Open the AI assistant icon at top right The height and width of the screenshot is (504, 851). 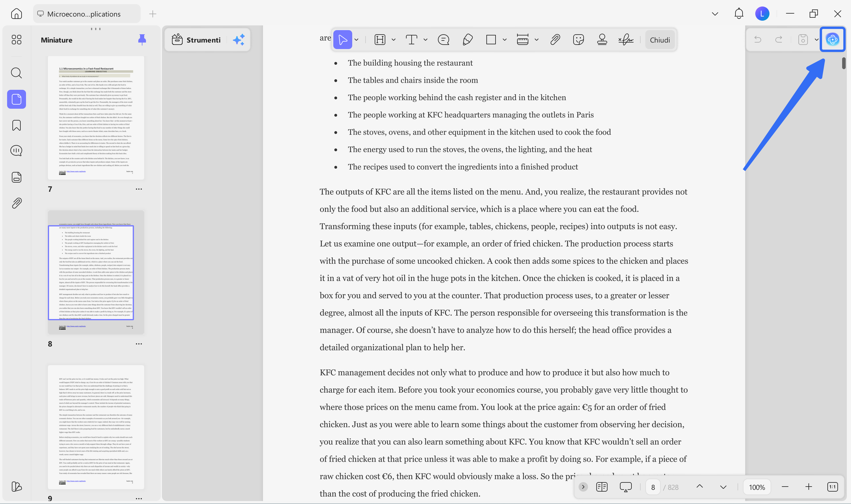point(832,39)
